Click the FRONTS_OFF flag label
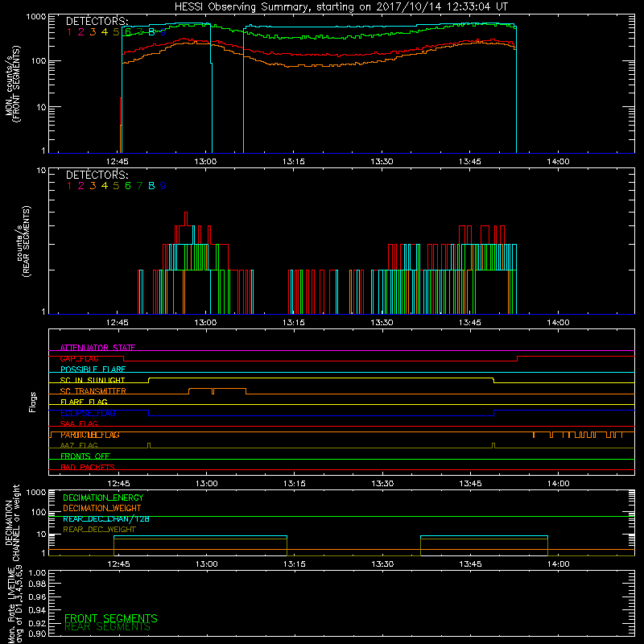The height and width of the screenshot is (644, 644). (x=85, y=456)
